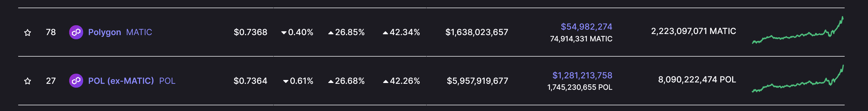Click POL circulating supply 8,090,222,474 POL
Viewport: 868px width, 111px height.
[x=697, y=80]
